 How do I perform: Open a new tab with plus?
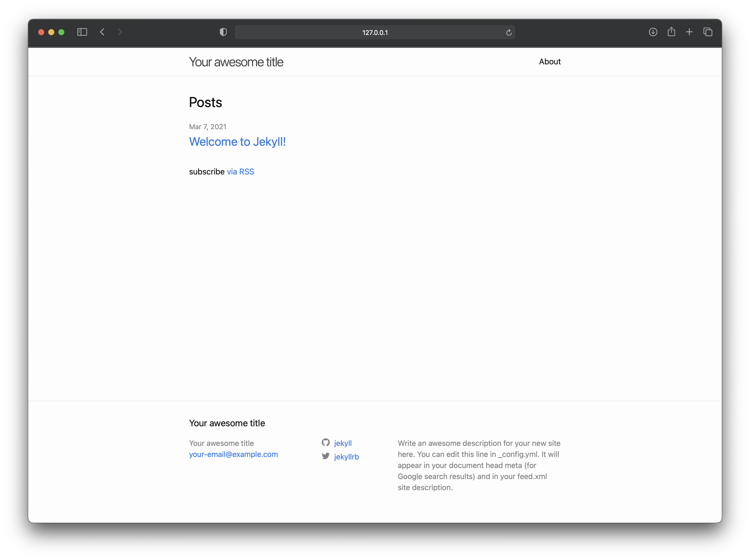pos(689,32)
